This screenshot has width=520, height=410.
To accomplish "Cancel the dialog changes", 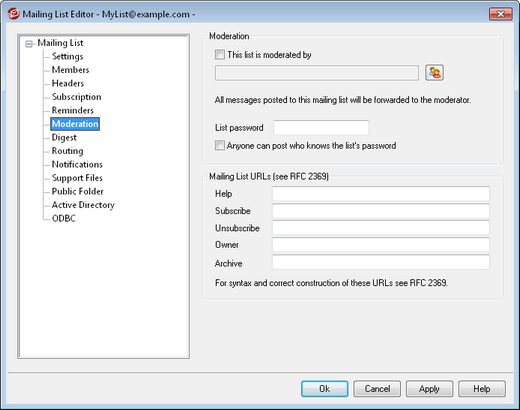I will coord(377,389).
